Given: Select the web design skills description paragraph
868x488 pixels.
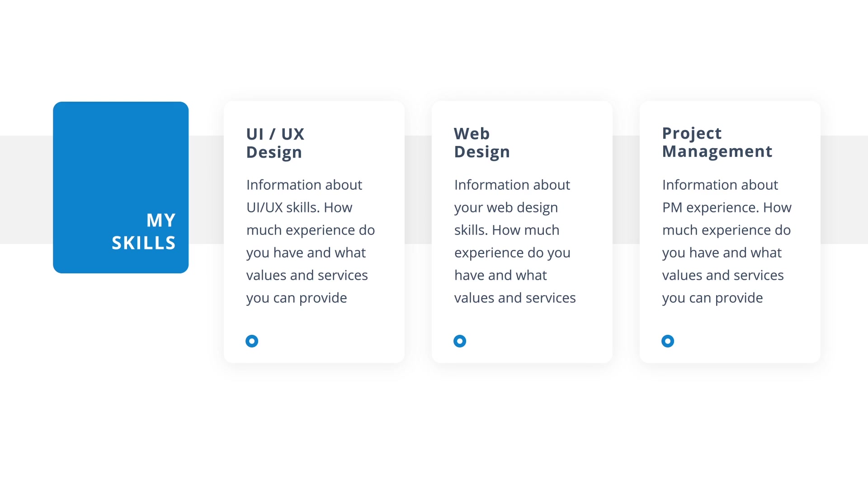Looking at the screenshot, I should 515,241.
